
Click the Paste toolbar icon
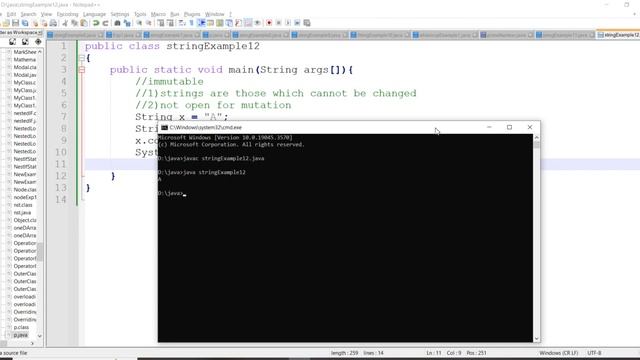pos(84,23)
